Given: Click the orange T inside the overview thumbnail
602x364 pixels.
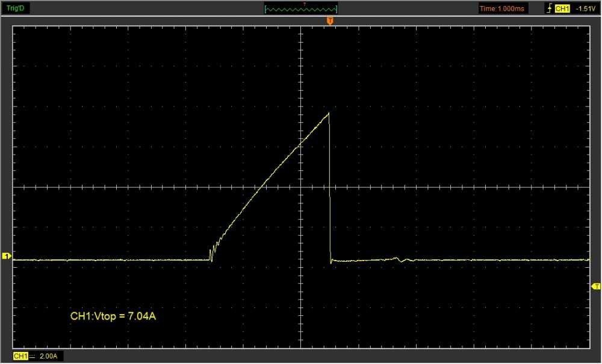Looking at the screenshot, I should click(305, 5).
